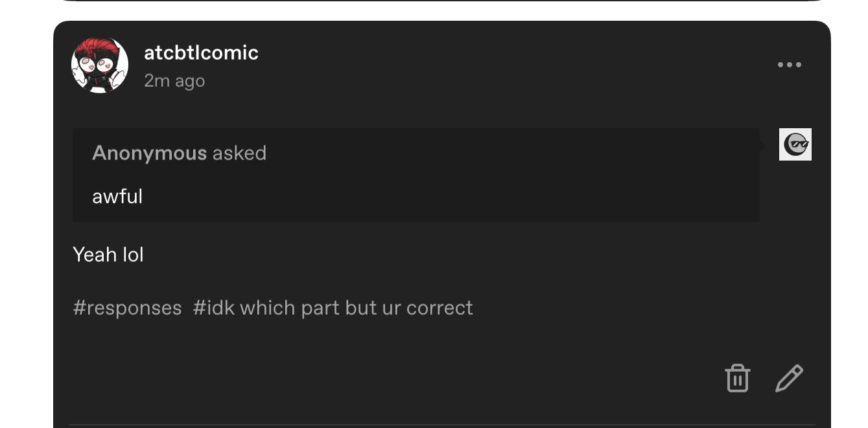Viewport: 868px width, 428px height.
Task: Click the ask text "awful"
Action: pos(117,196)
